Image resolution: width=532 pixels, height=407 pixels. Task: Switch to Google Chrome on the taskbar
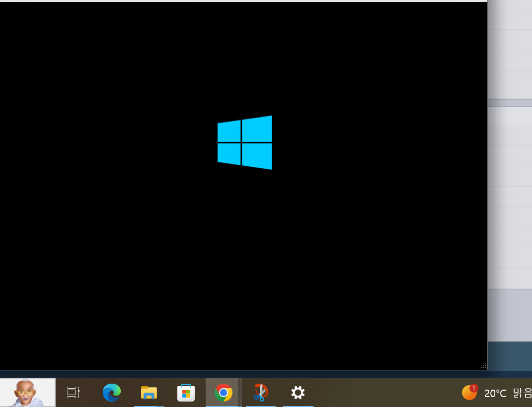pyautogui.click(x=223, y=393)
